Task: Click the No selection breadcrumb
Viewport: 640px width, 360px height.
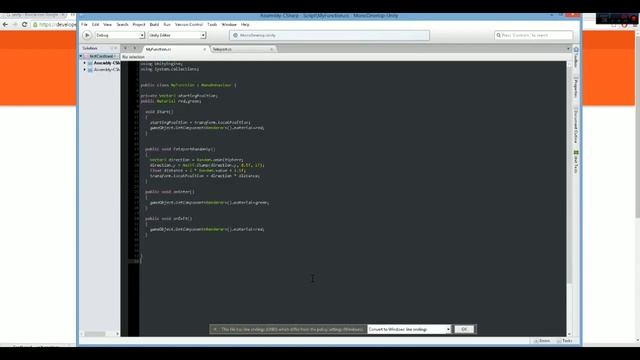Action: pyautogui.click(x=133, y=57)
